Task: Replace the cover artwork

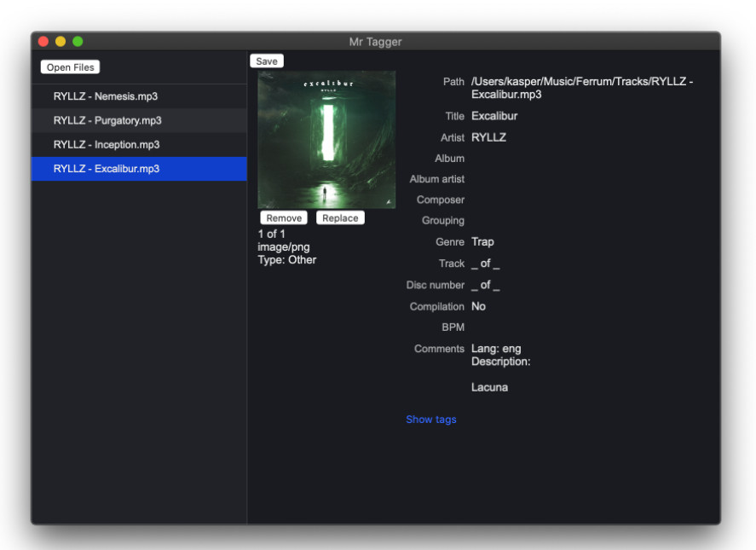Action: point(340,218)
